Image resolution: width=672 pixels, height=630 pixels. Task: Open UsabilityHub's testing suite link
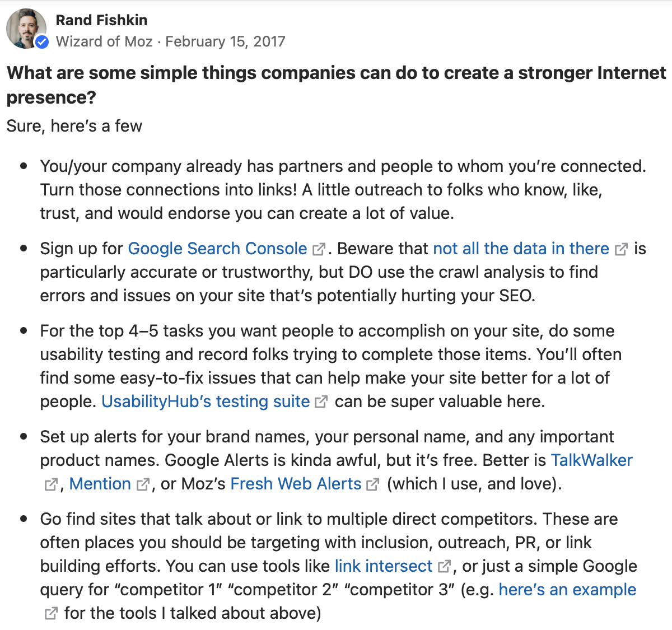(206, 402)
